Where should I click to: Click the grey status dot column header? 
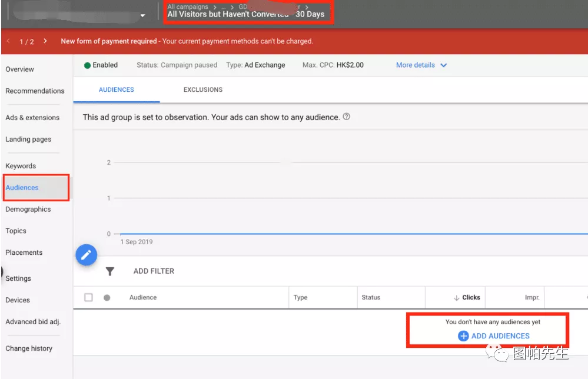pos(107,298)
